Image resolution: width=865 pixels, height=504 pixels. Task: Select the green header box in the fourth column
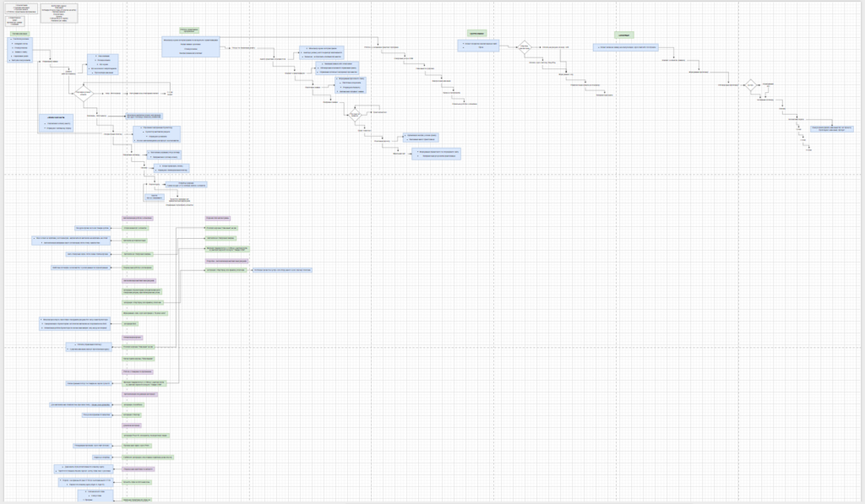[477, 33]
